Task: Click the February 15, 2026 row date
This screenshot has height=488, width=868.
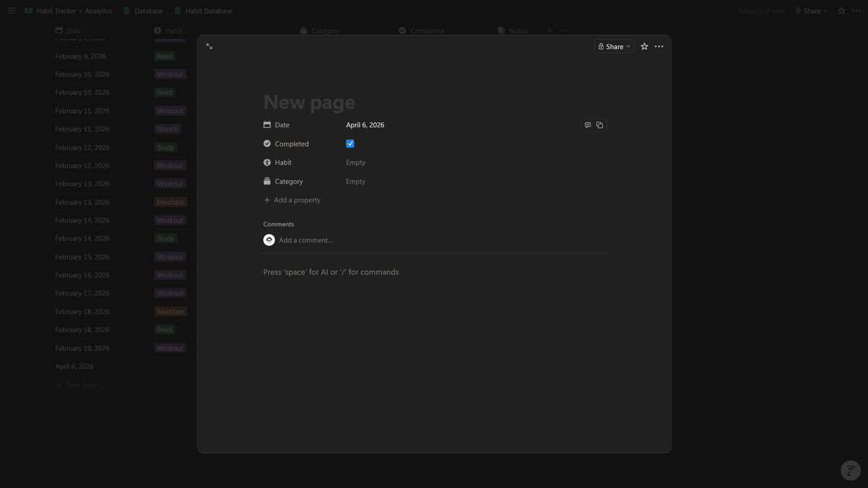Action: point(82,257)
